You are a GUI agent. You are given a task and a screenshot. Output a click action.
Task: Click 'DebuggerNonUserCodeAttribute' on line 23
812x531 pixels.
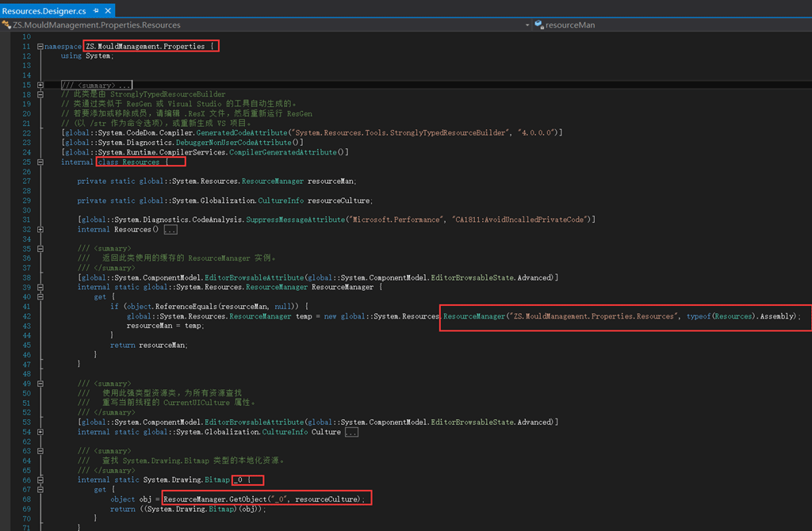234,143
